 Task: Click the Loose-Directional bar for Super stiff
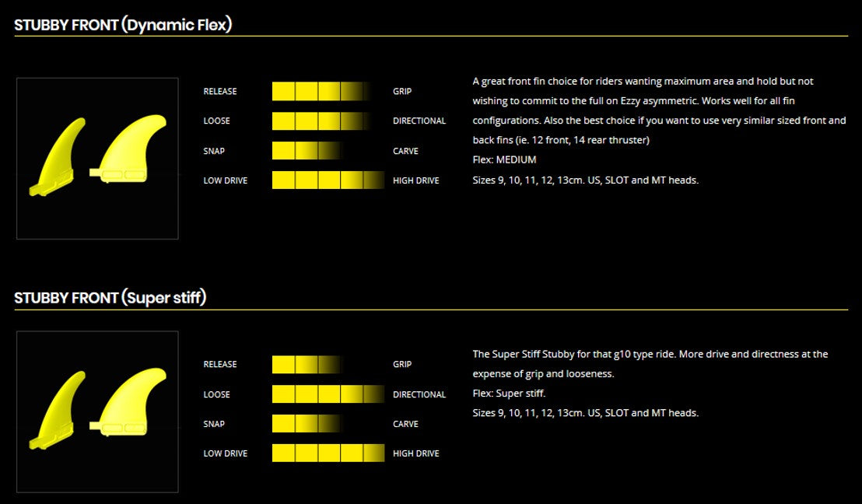[328, 394]
